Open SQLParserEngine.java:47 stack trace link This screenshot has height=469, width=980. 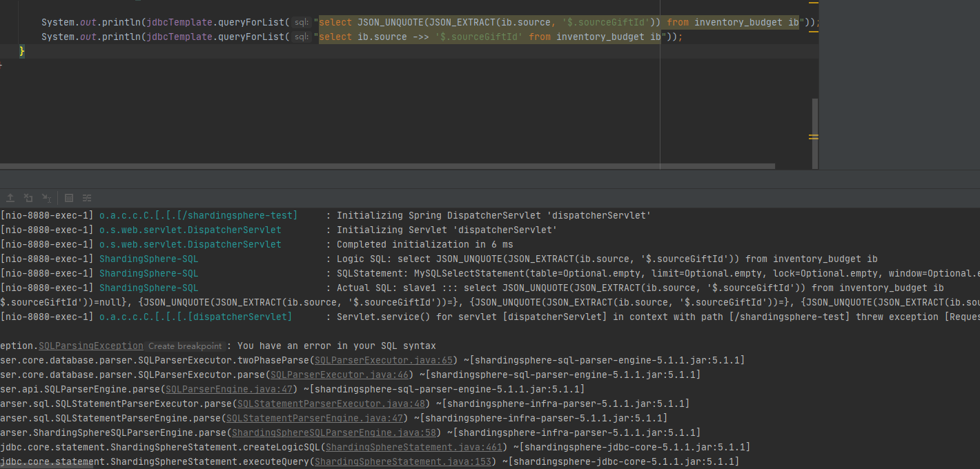(228, 389)
